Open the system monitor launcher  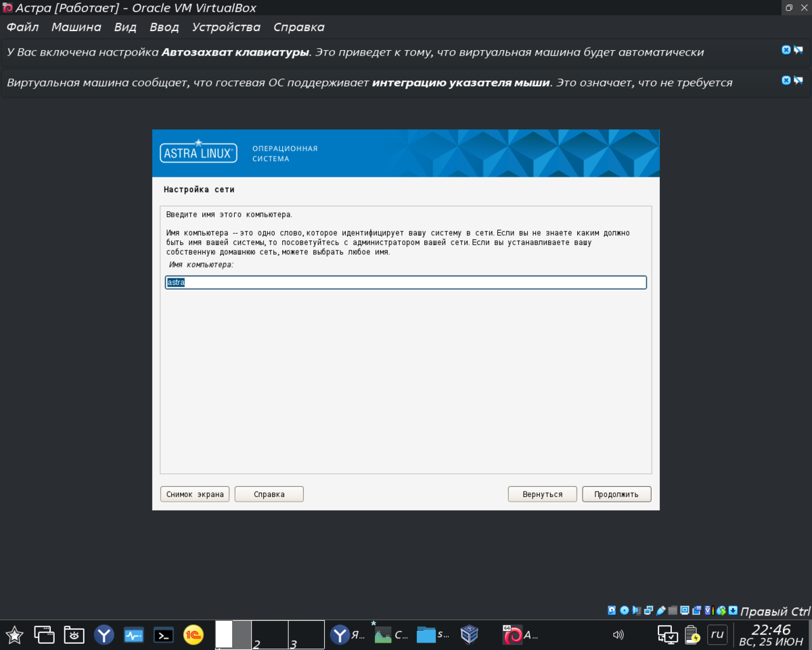point(133,634)
